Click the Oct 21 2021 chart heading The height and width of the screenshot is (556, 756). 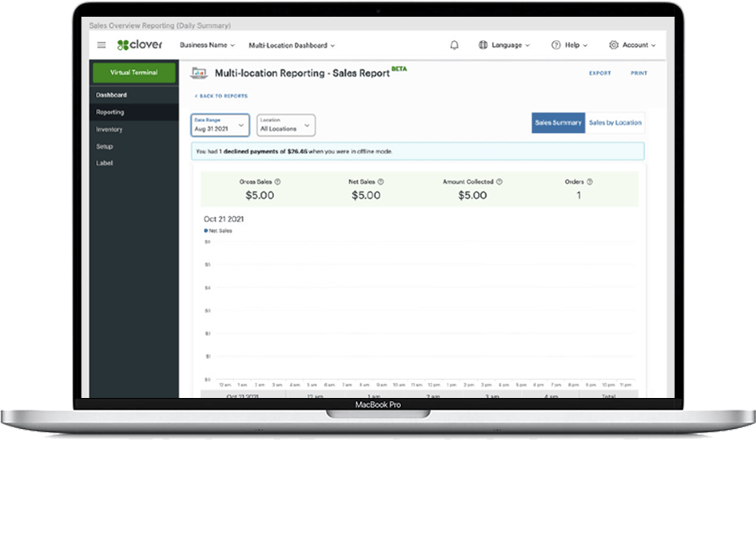tap(224, 219)
